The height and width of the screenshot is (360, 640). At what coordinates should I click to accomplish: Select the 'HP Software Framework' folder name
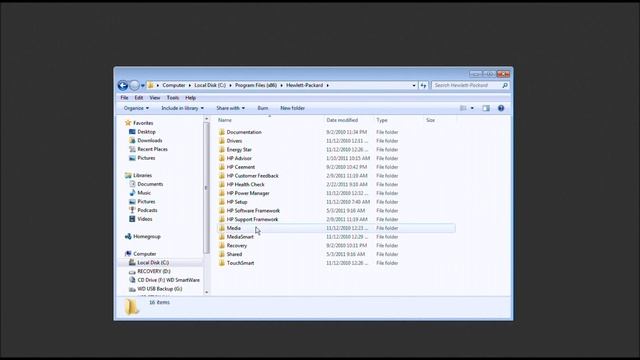pyautogui.click(x=253, y=211)
